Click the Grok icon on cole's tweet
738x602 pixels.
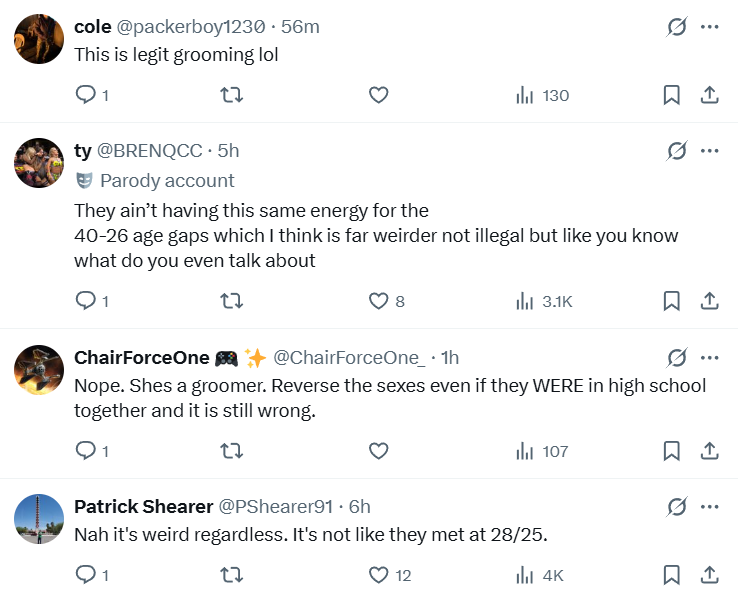point(677,27)
